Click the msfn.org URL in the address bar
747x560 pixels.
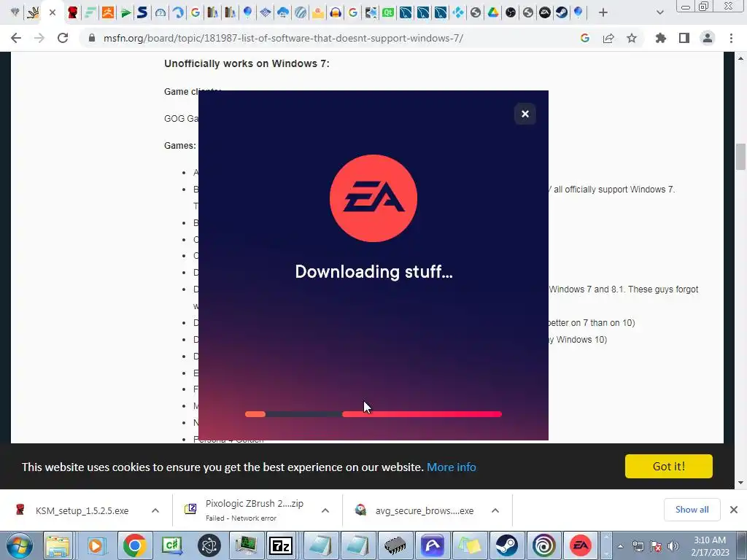point(283,38)
